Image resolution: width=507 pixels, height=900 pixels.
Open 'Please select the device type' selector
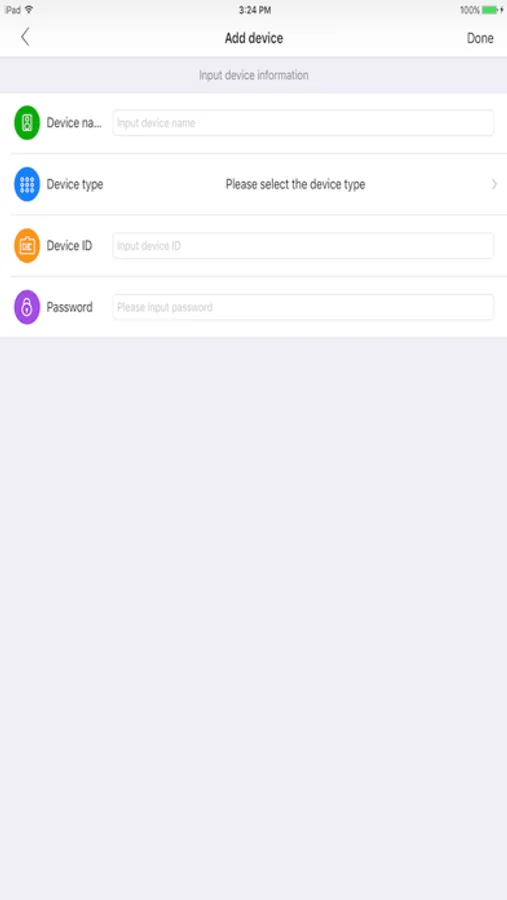click(x=295, y=184)
